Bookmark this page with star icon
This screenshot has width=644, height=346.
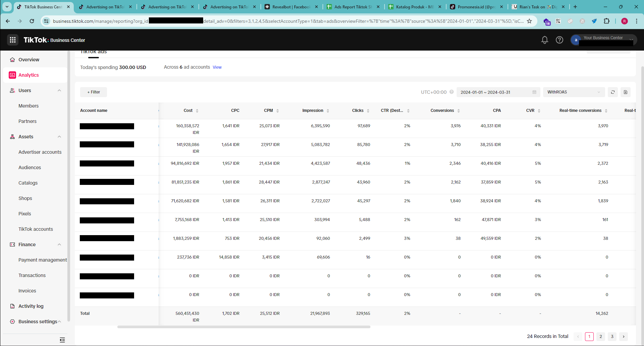click(529, 21)
